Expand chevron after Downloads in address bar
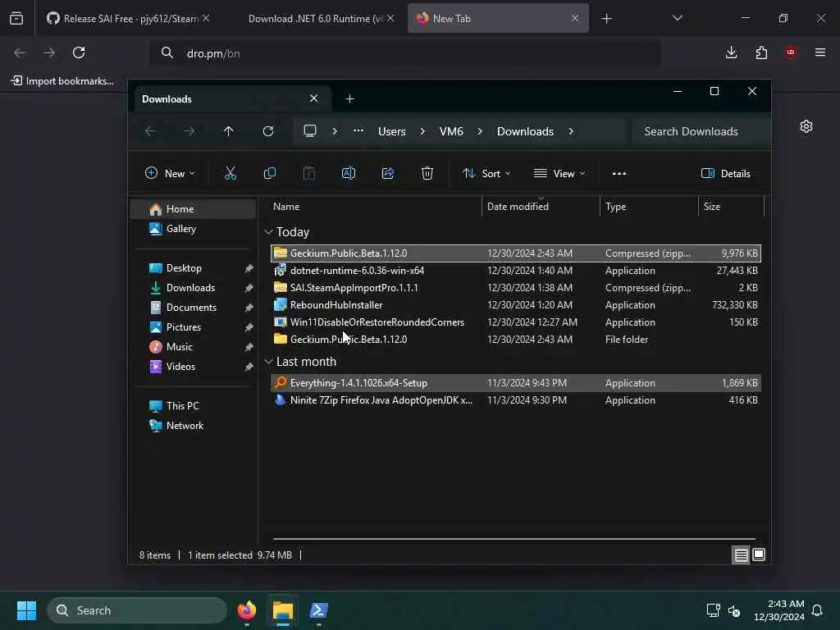Viewport: 840px width, 630px height. coord(571,131)
